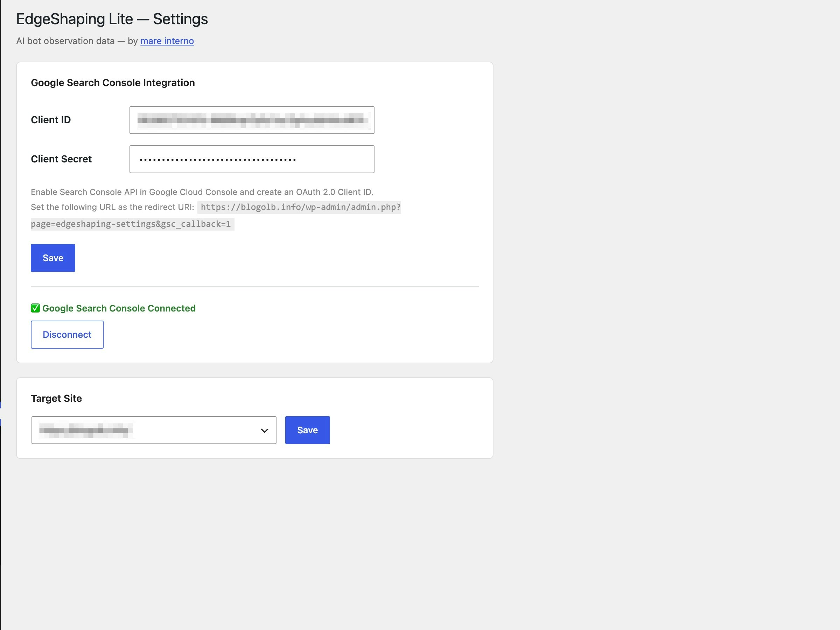
Task: Open the mare interno link
Action: (x=167, y=41)
